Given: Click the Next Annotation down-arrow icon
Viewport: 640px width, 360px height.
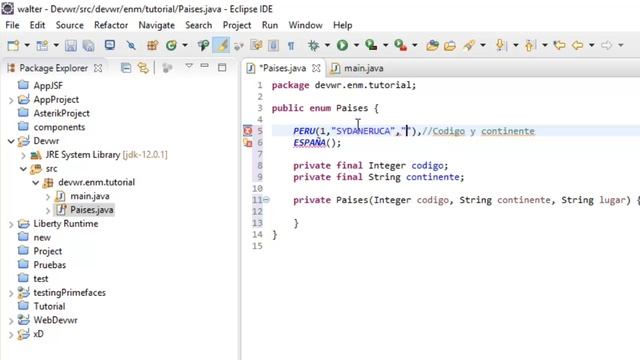Looking at the screenshot, I should click(x=500, y=45).
